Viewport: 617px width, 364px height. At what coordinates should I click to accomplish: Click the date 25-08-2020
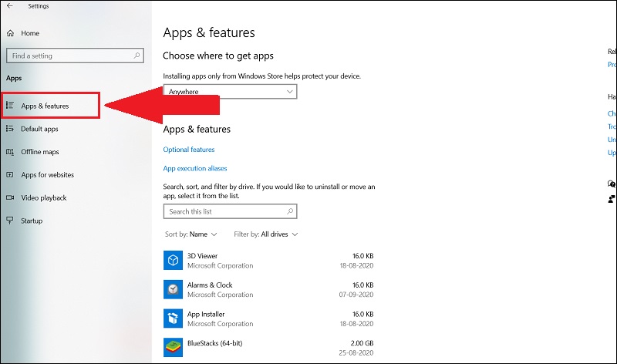point(356,352)
